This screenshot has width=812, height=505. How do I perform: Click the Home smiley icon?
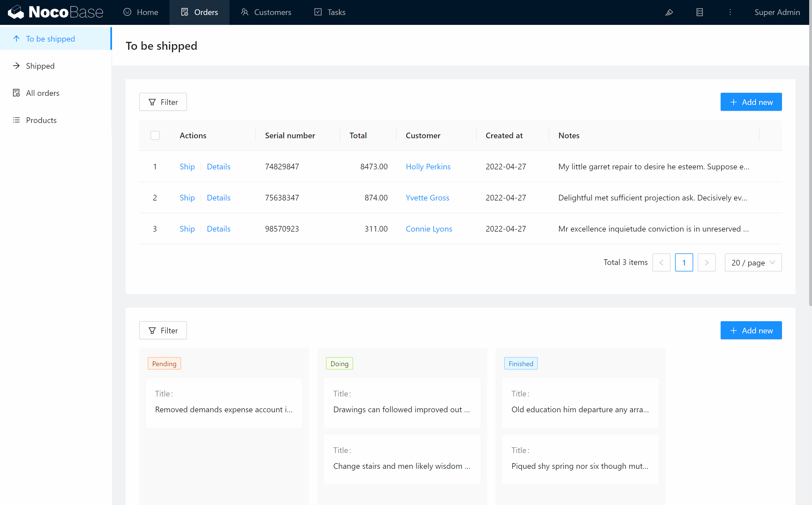tap(127, 12)
